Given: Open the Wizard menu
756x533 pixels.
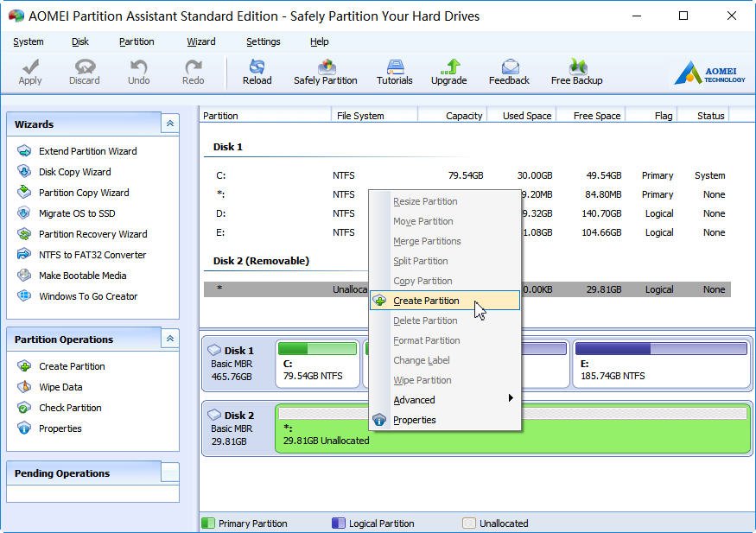Looking at the screenshot, I should click(201, 42).
